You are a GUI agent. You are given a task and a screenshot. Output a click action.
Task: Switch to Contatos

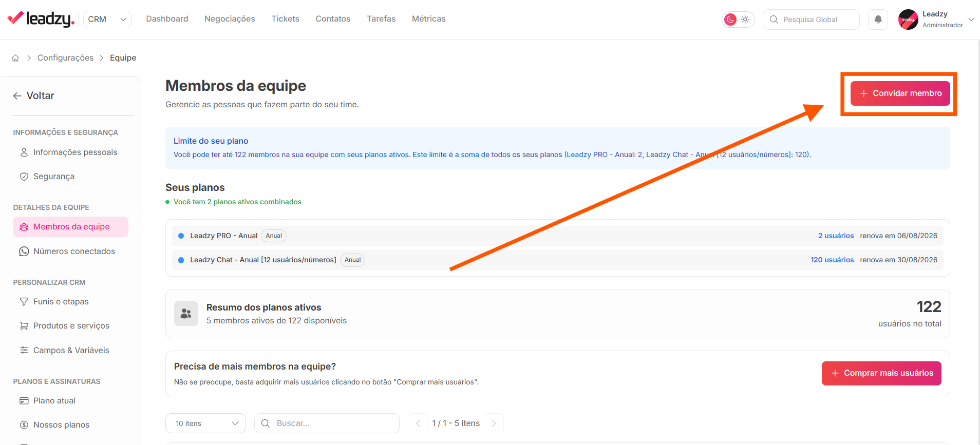pos(333,19)
